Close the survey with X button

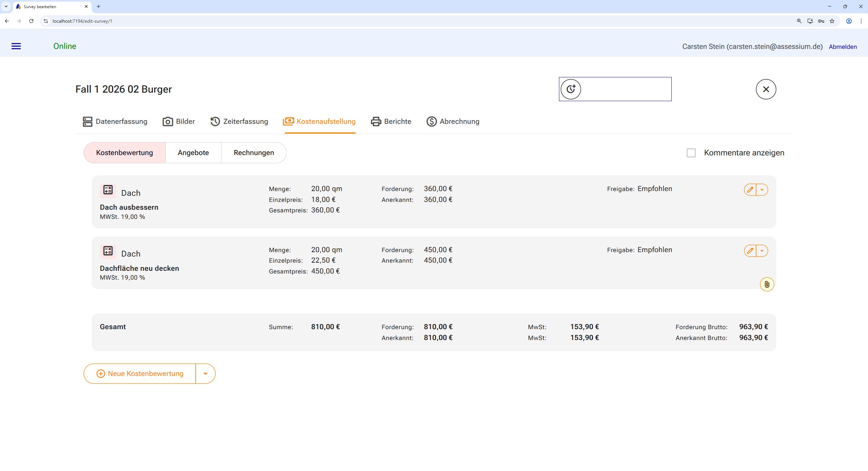[x=766, y=89]
